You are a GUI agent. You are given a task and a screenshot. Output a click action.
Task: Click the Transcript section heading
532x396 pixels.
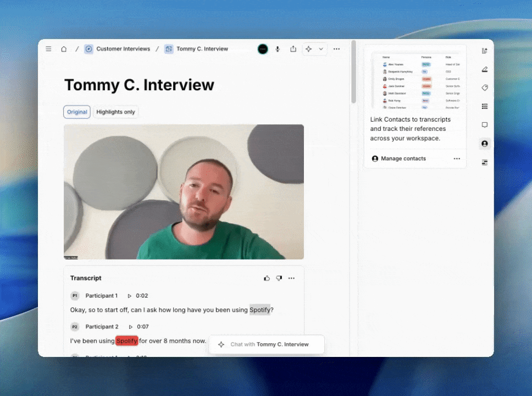pos(86,278)
